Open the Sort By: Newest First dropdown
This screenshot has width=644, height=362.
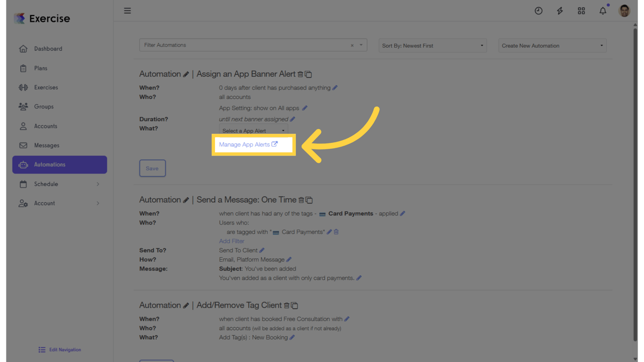(x=433, y=46)
